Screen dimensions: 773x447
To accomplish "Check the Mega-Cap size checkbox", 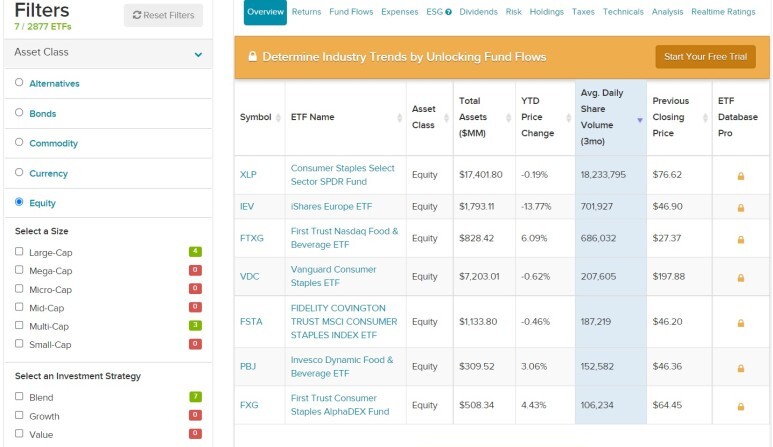I will pos(19,270).
